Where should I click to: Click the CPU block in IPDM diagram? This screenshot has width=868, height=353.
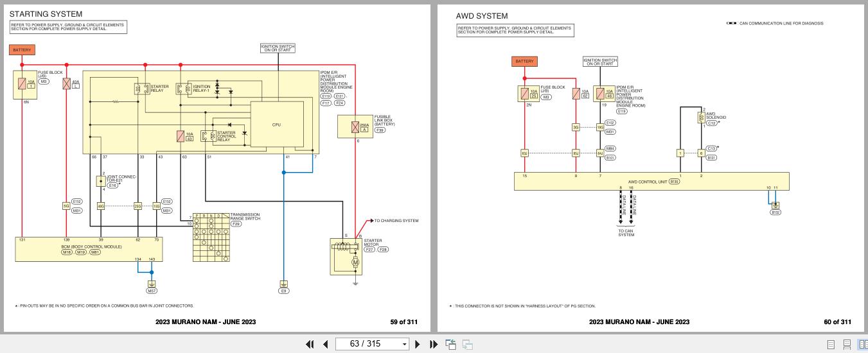(277, 125)
